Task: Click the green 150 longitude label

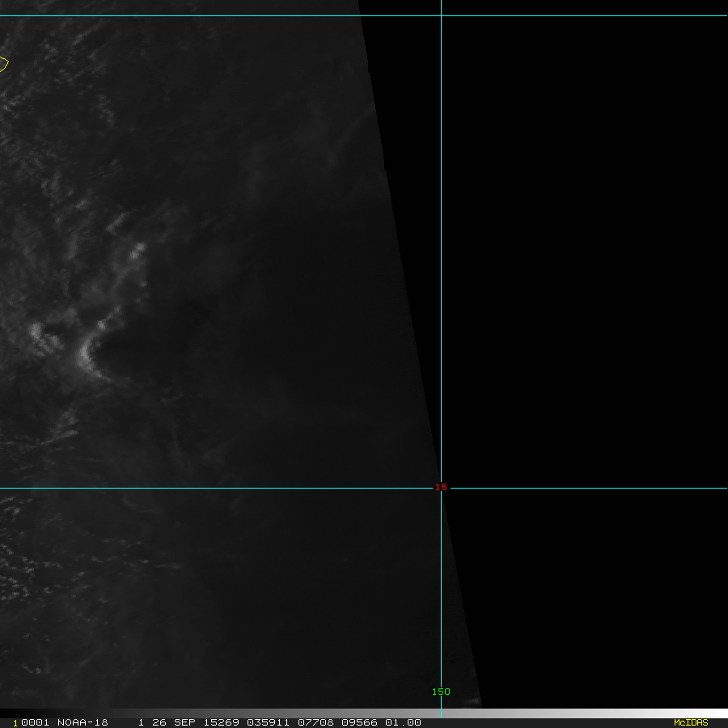Action: tap(441, 692)
